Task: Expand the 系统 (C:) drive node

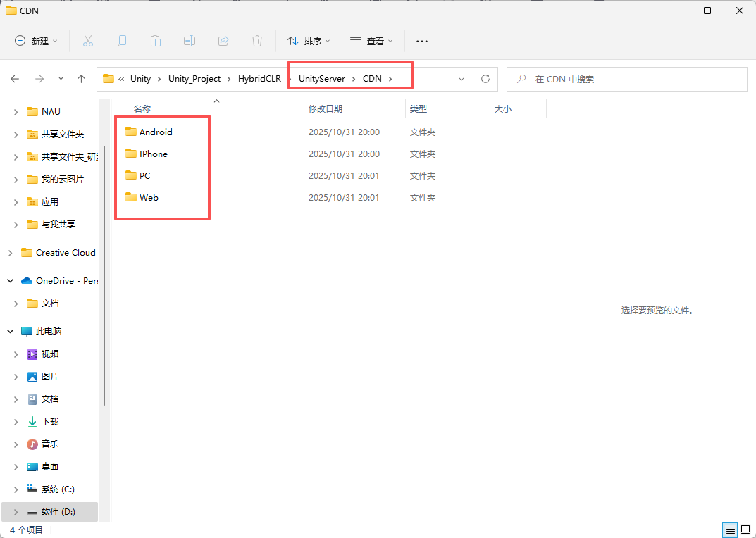Action: [x=16, y=490]
